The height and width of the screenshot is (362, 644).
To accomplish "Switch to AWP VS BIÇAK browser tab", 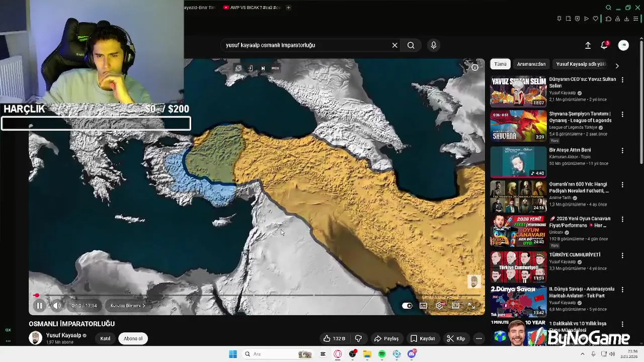I will [252, 8].
